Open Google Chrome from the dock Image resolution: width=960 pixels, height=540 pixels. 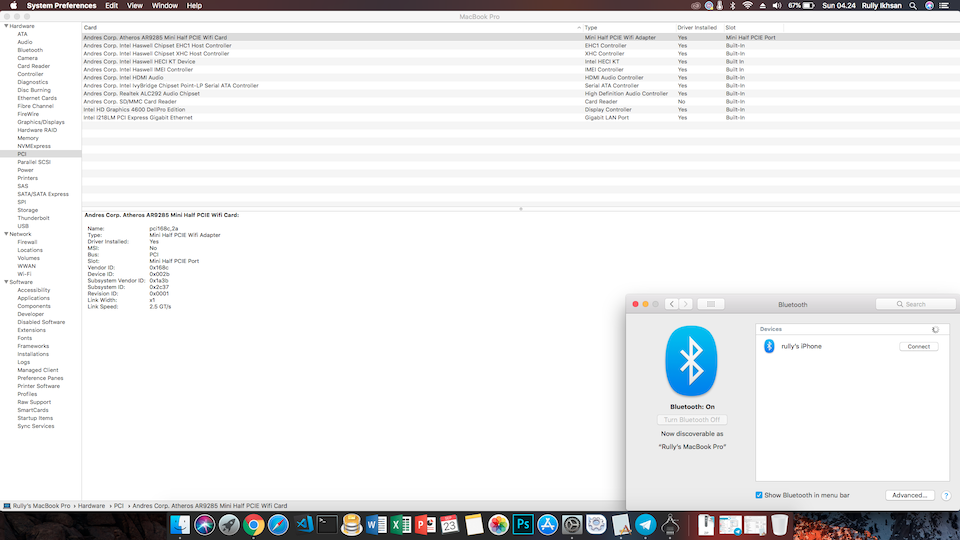[253, 525]
